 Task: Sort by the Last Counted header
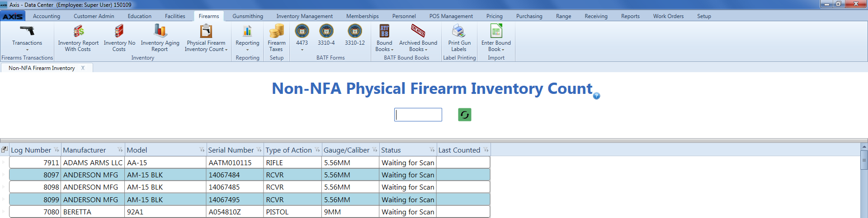459,150
